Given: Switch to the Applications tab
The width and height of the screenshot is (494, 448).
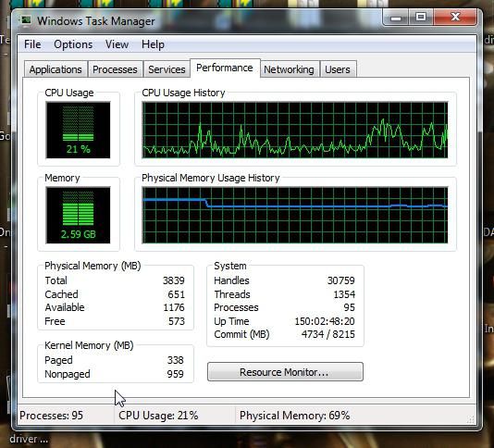Looking at the screenshot, I should tap(56, 69).
